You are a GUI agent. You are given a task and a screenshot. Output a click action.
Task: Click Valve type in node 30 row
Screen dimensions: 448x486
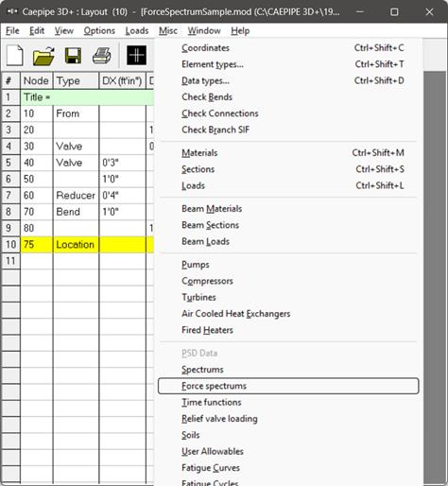(76, 147)
